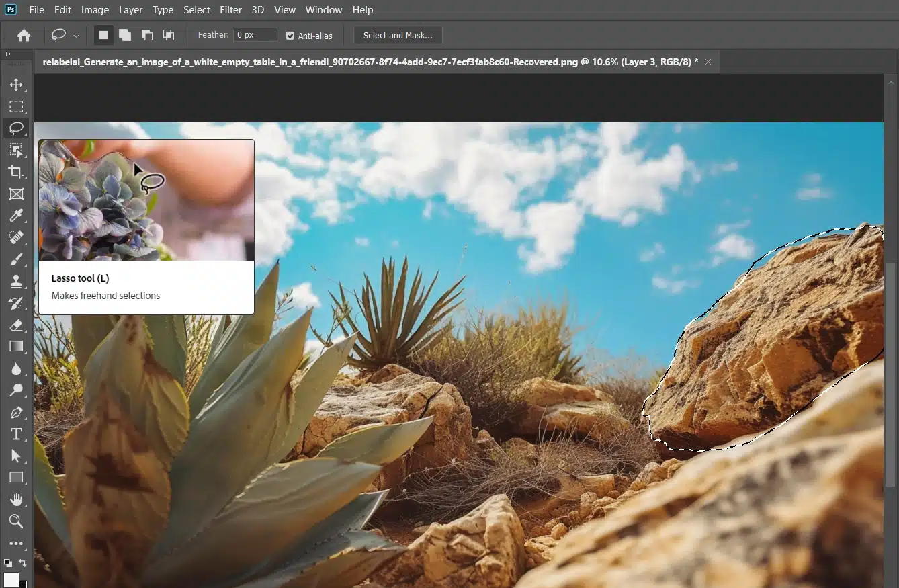
Task: Select the Path Selection tool
Action: pos(16,456)
